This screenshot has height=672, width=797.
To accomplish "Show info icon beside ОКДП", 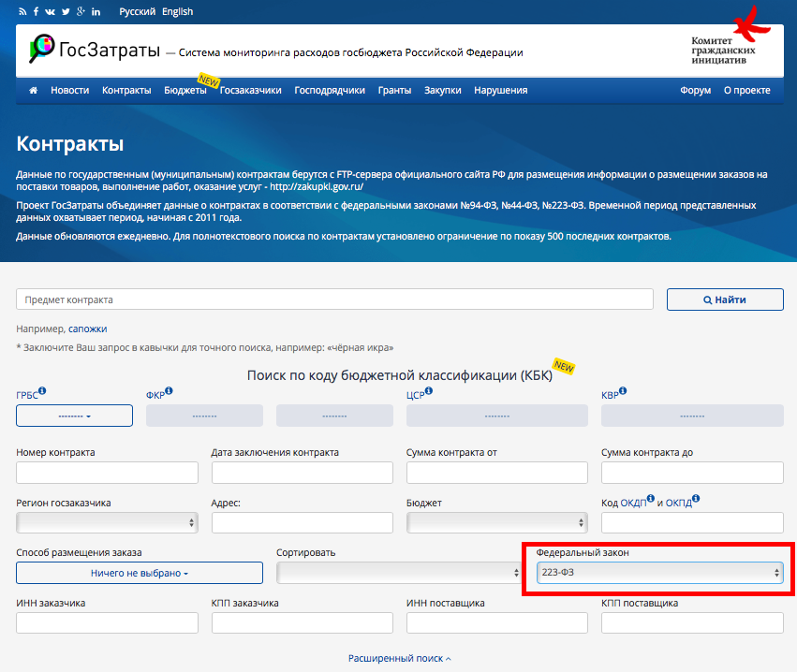I will point(651,498).
